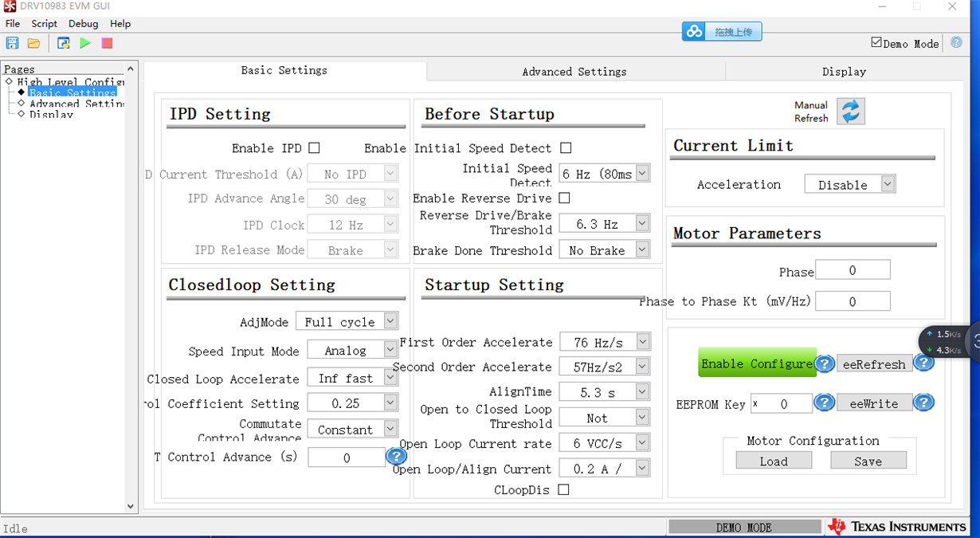Open Reverse Drive/Brake Threshold 6.3 Hz dropdown
Image resolution: width=980 pixels, height=538 pixels.
tap(605, 224)
